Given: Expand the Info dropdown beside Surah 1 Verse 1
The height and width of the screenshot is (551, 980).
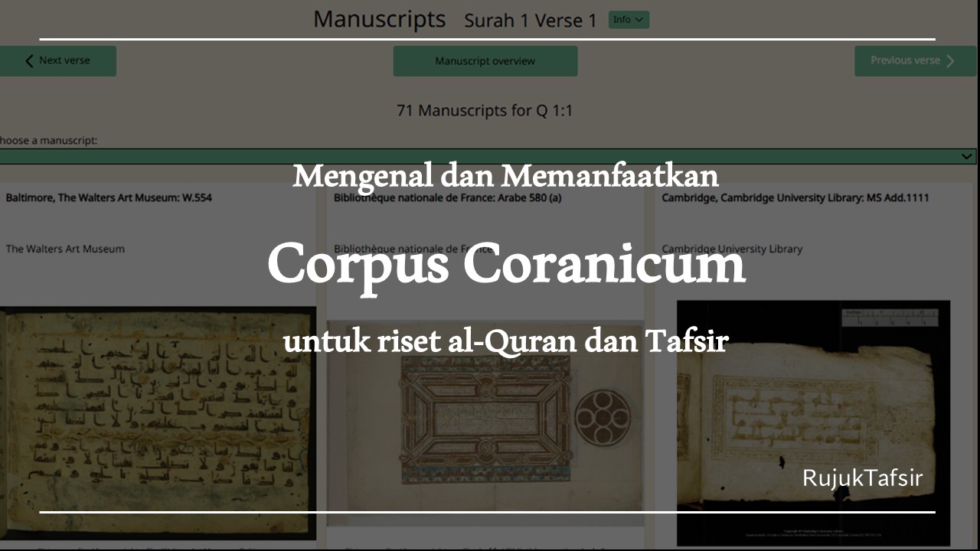Looking at the screenshot, I should pos(629,20).
